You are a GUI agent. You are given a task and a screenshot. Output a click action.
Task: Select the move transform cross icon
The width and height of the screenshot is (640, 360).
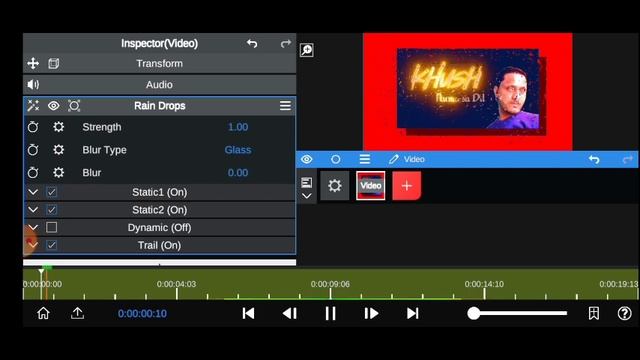click(x=33, y=63)
